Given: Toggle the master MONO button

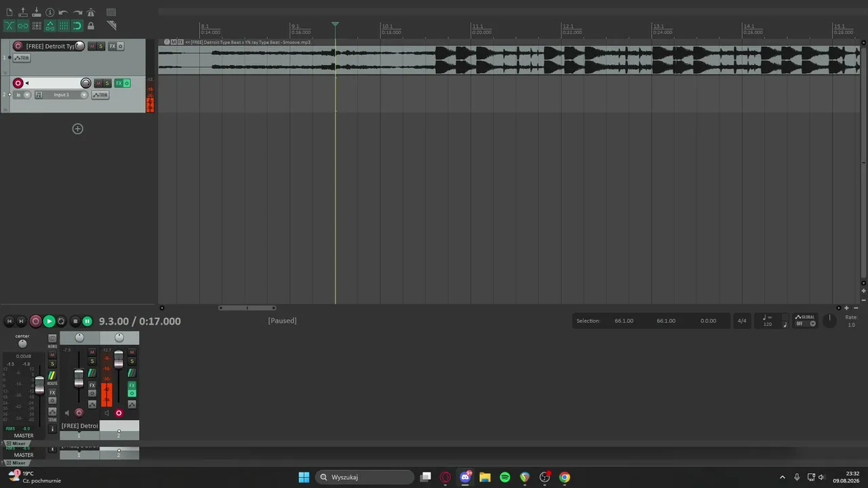Looking at the screenshot, I should click(x=52, y=338).
